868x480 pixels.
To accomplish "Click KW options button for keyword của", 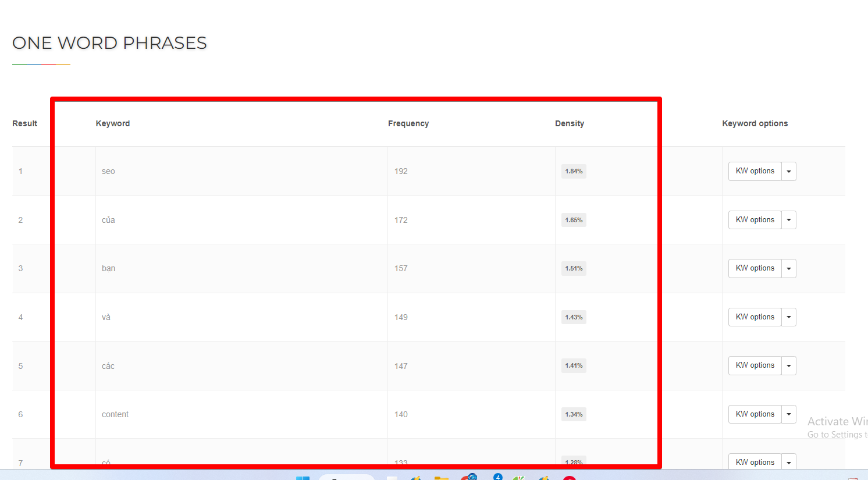I will pyautogui.click(x=755, y=220).
